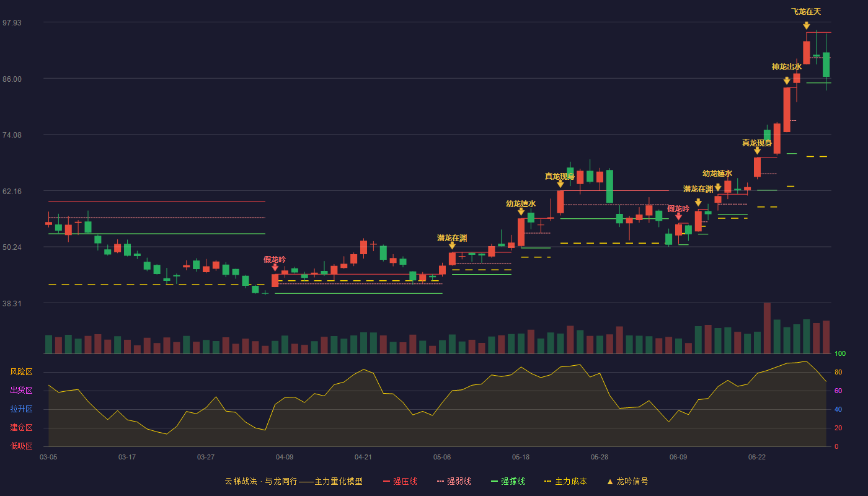Click the 05-28 date label
868x496 pixels.
click(600, 457)
